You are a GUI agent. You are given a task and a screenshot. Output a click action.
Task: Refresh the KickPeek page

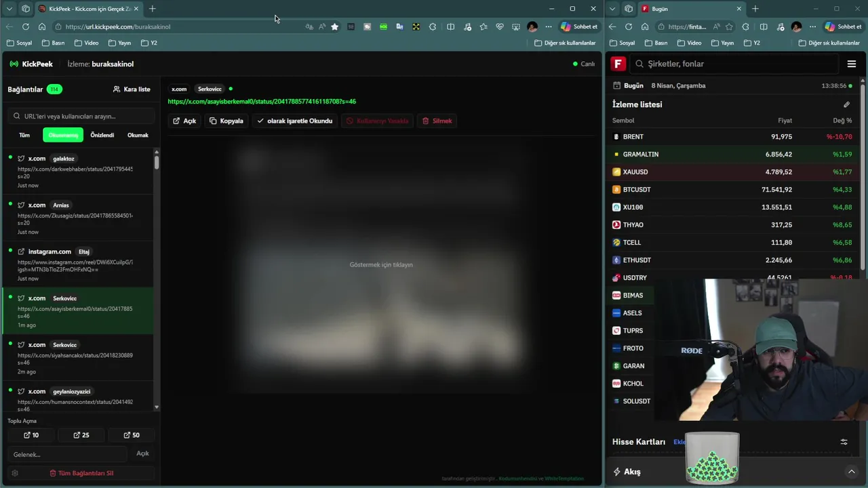pyautogui.click(x=25, y=26)
